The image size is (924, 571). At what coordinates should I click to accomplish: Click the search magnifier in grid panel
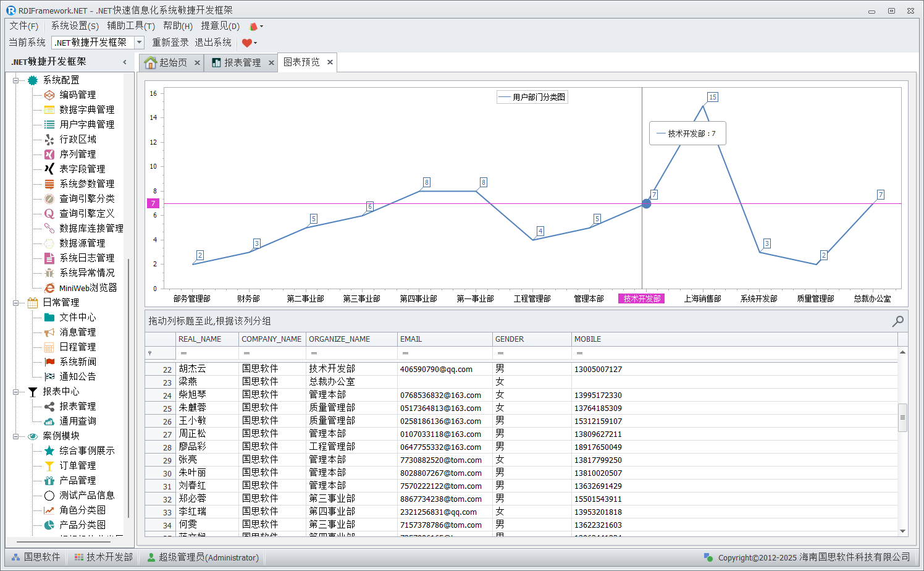pos(897,321)
